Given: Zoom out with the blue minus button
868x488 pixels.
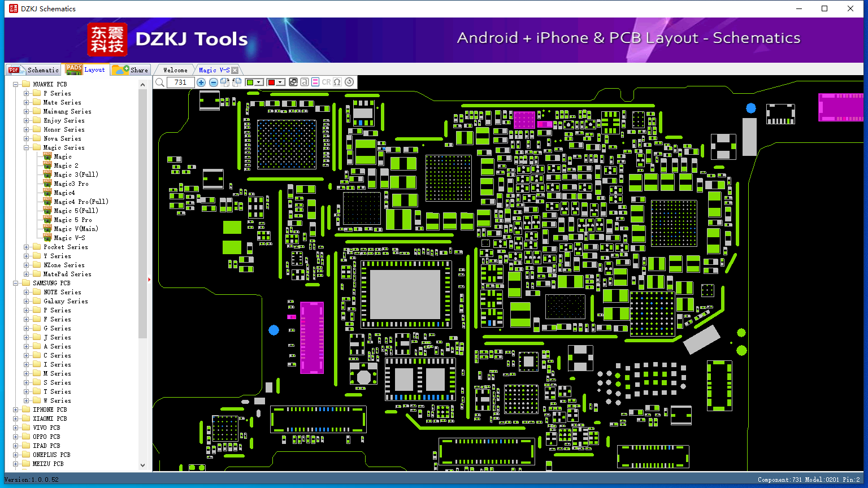Looking at the screenshot, I should click(214, 82).
